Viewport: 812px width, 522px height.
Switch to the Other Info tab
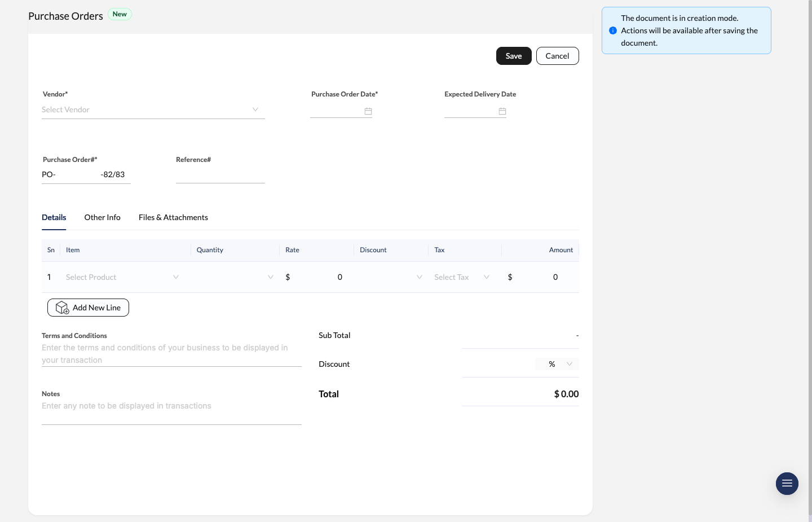pos(102,217)
